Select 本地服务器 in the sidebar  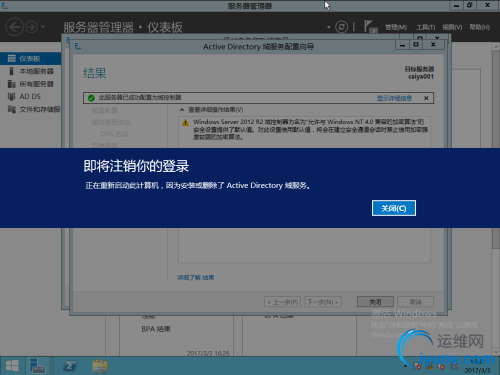pyautogui.click(x=30, y=71)
